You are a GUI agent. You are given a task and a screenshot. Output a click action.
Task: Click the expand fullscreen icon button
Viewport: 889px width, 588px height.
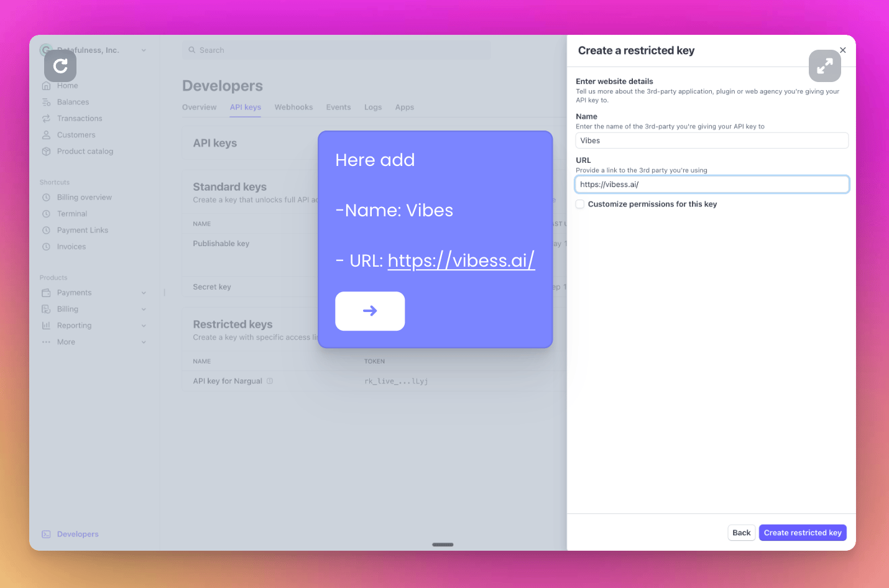(x=825, y=66)
